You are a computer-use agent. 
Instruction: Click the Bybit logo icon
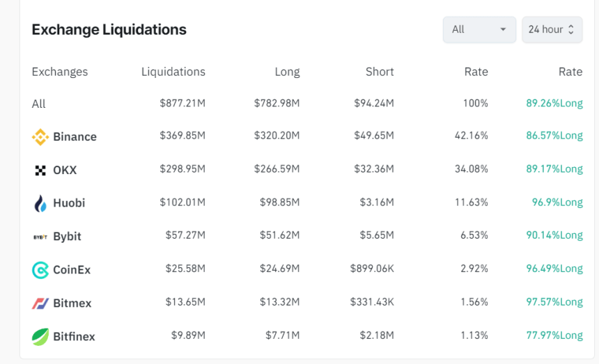[x=40, y=237]
